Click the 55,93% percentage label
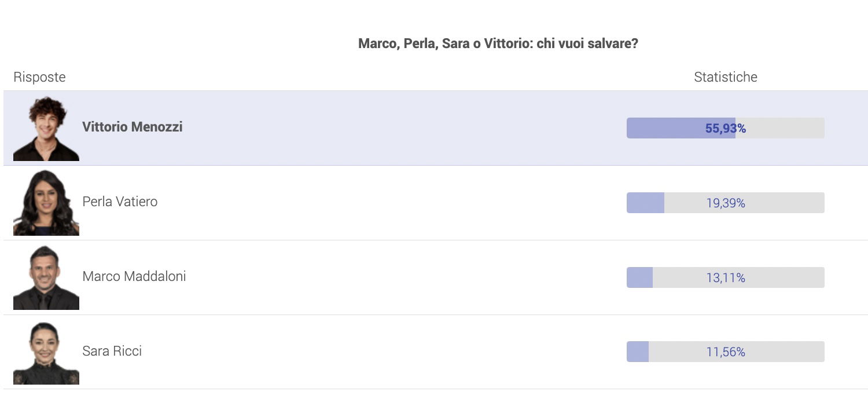Viewport: 868px width, 402px height. coord(726,129)
